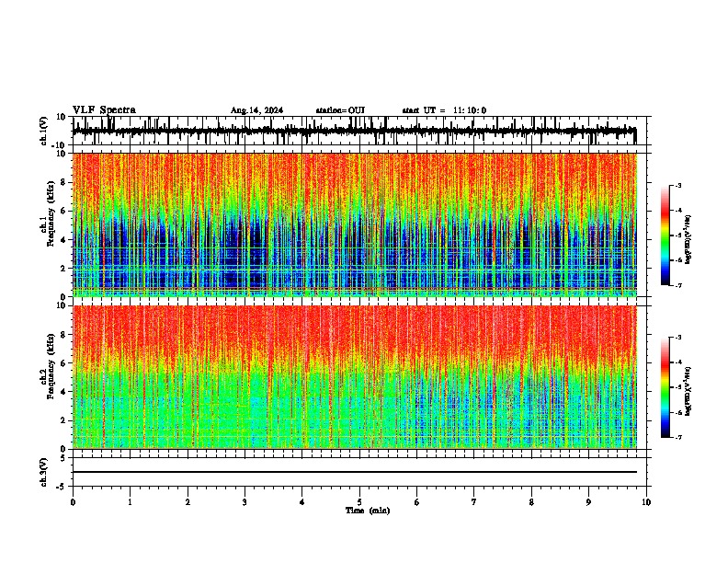Click time axis tick label "6"
This screenshot has width=728, height=563.
coord(416,502)
